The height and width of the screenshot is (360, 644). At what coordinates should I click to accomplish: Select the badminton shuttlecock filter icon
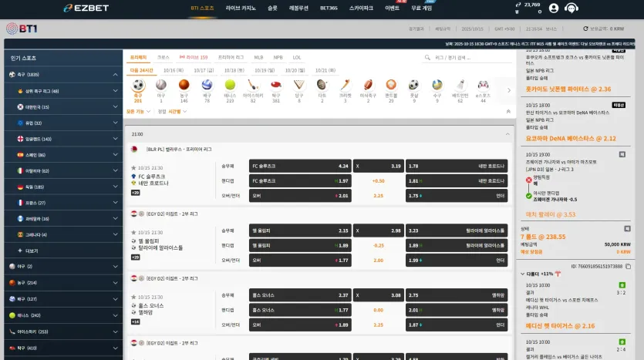click(460, 85)
